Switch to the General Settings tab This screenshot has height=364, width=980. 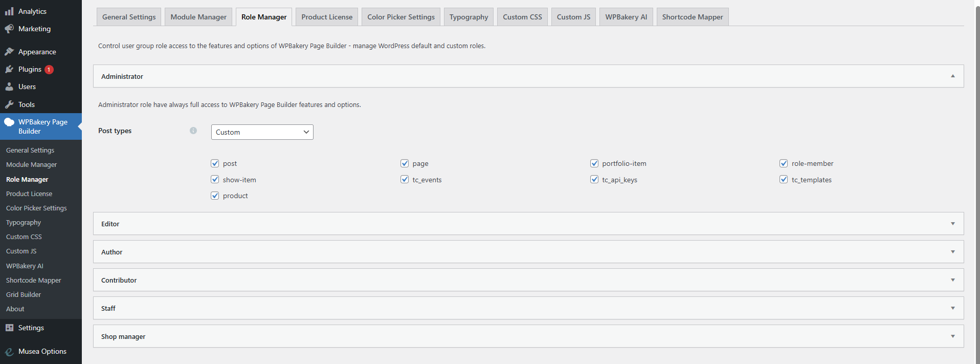point(129,17)
